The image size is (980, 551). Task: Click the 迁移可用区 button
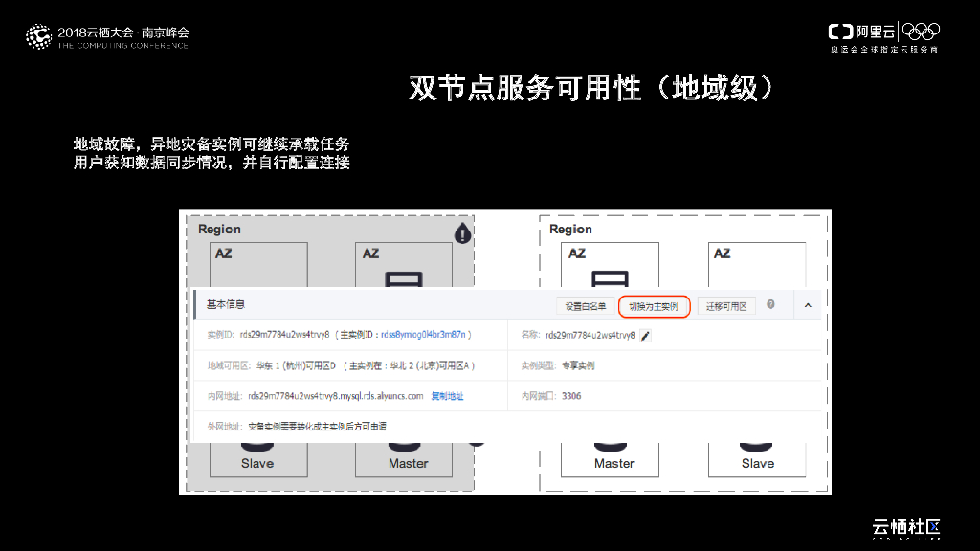click(726, 306)
